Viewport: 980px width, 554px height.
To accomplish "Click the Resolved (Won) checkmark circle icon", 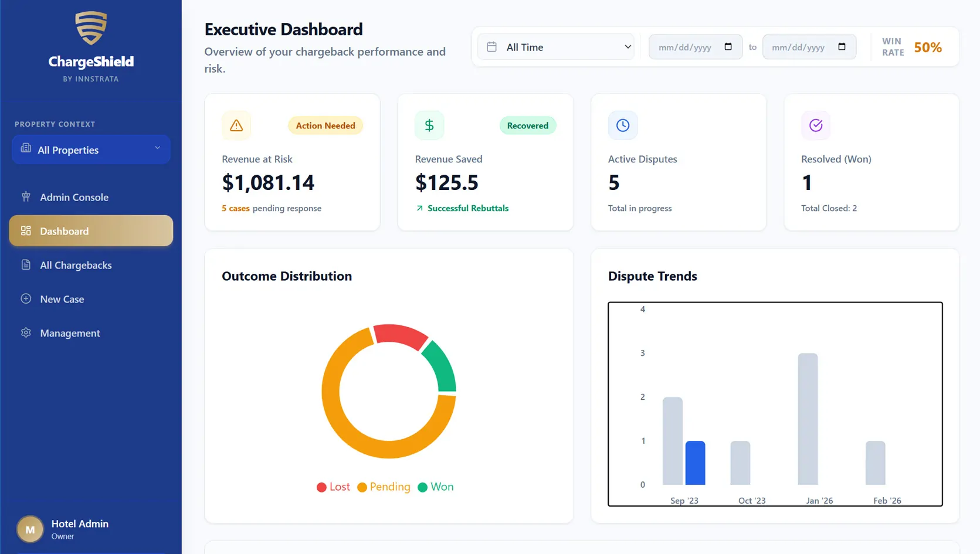I will (x=815, y=125).
